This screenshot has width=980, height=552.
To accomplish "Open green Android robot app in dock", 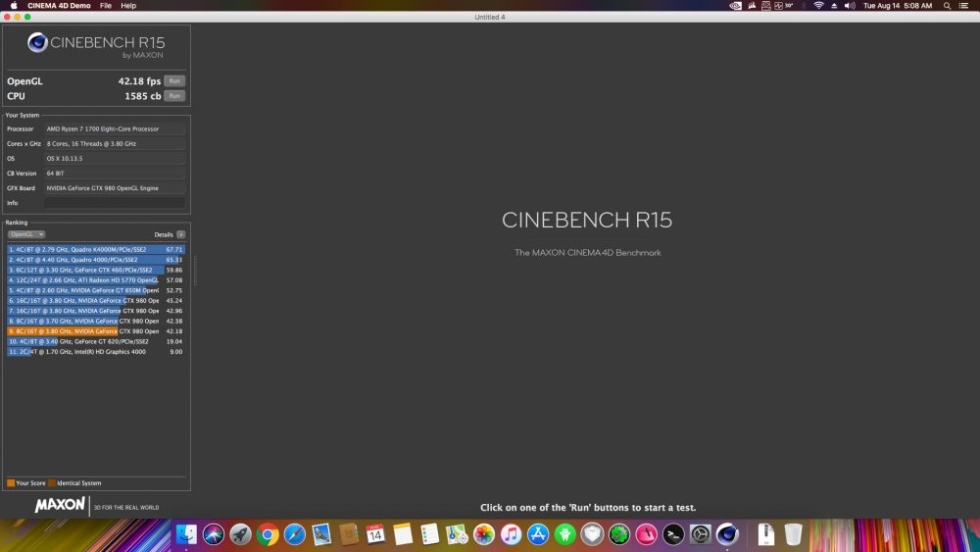I will 565,534.
